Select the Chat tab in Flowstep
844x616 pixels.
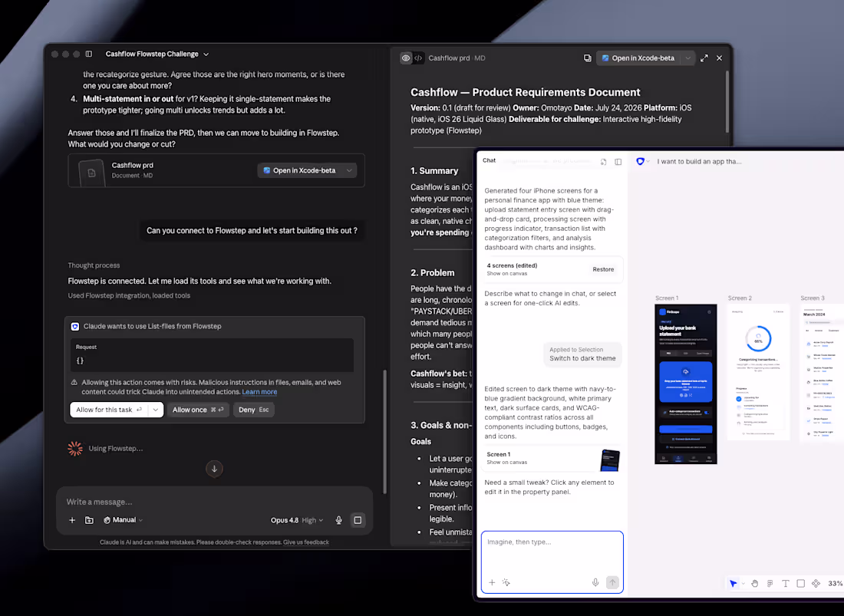click(490, 160)
